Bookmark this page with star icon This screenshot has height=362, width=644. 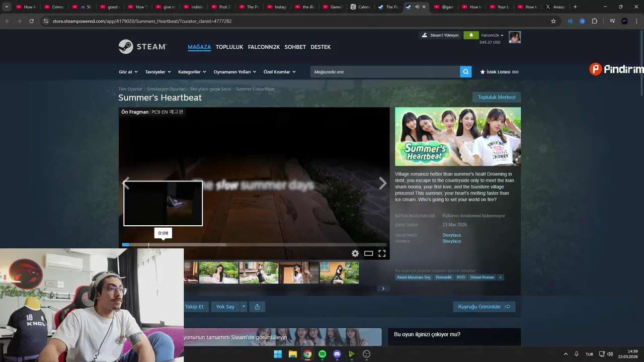click(x=553, y=21)
